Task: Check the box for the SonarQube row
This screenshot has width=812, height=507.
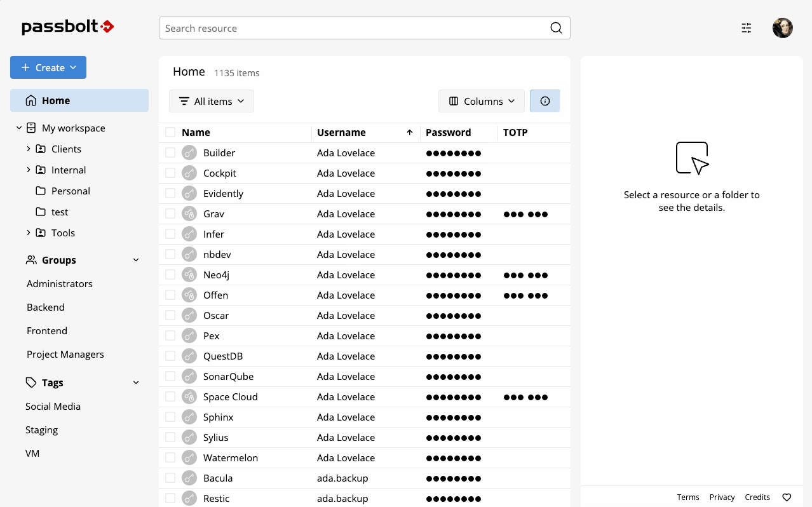Action: (x=170, y=376)
